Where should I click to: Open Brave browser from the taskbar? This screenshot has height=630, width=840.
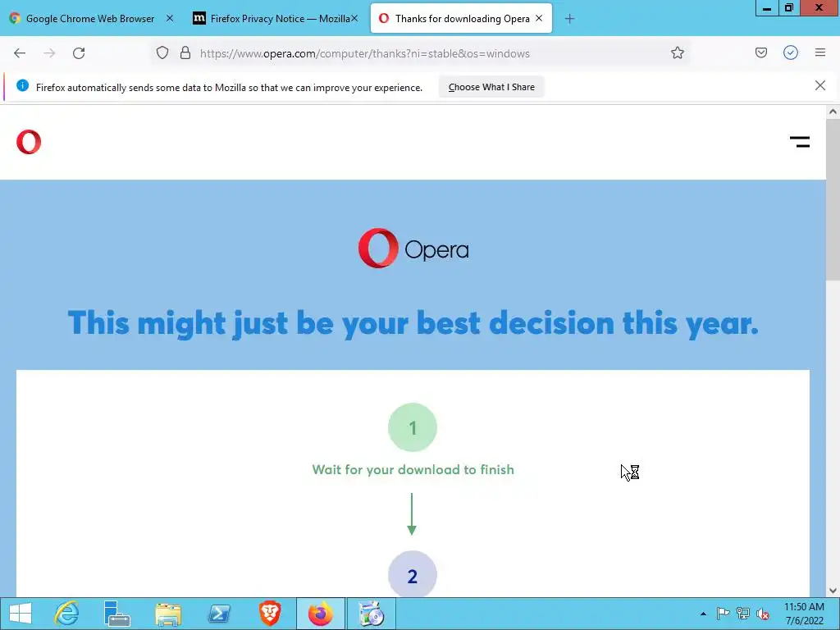[269, 614]
